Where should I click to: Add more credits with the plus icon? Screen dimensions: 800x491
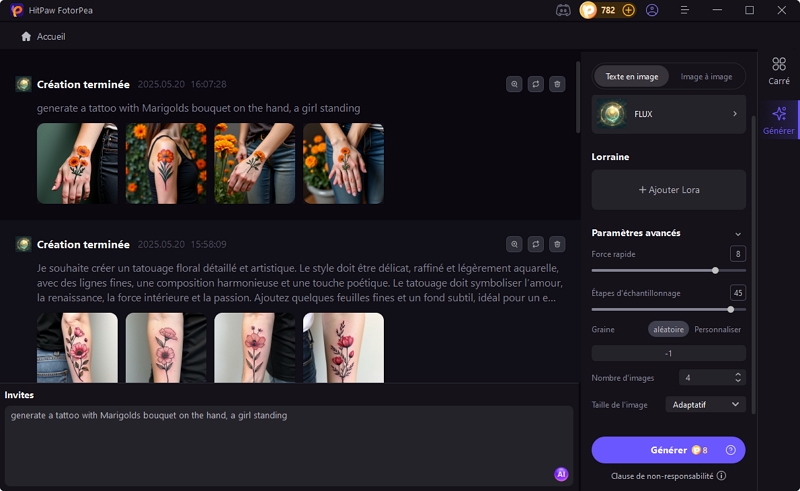click(x=629, y=10)
